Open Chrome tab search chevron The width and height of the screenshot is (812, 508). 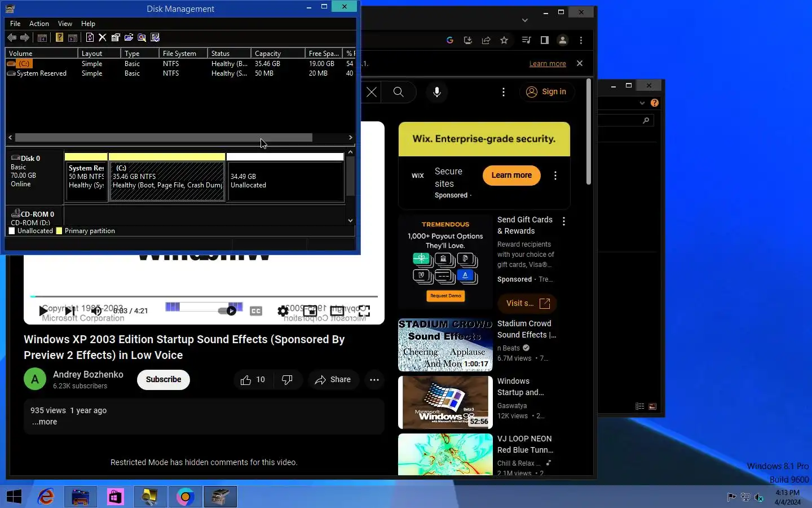(x=525, y=20)
